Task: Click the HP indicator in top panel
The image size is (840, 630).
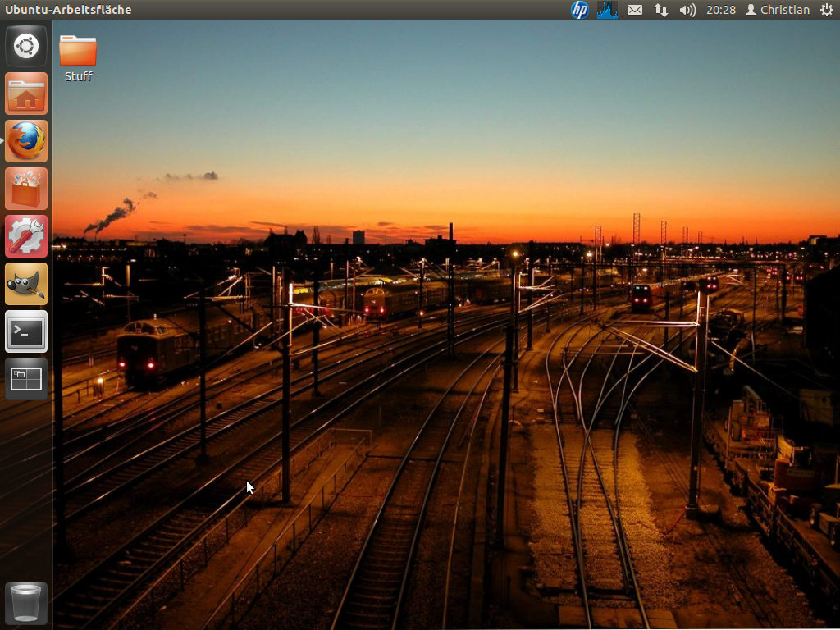Action: (580, 10)
